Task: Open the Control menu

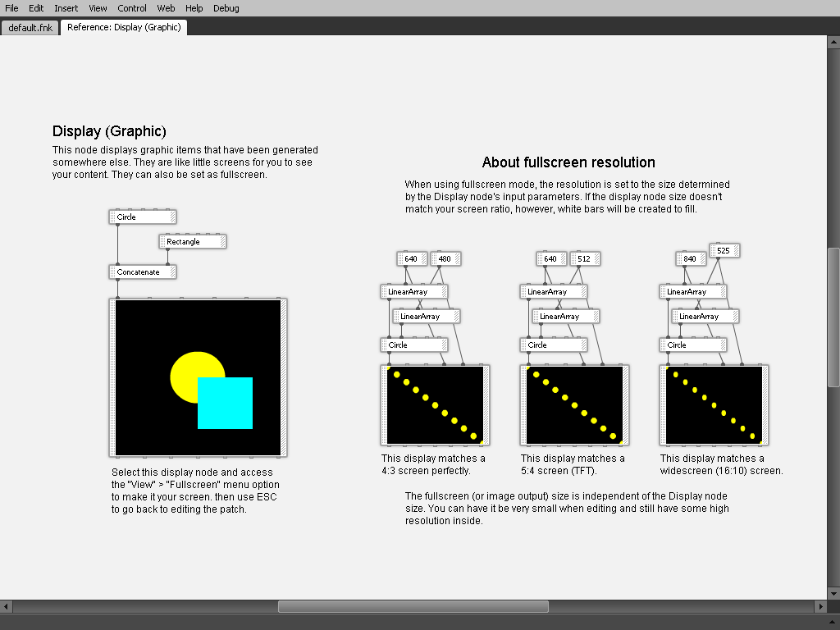Action: tap(132, 8)
